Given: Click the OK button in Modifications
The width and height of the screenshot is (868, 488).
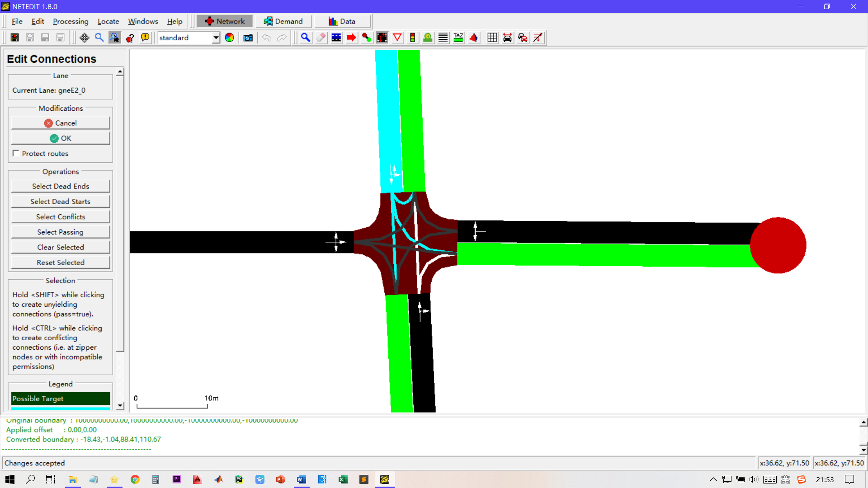Looking at the screenshot, I should click(x=61, y=138).
